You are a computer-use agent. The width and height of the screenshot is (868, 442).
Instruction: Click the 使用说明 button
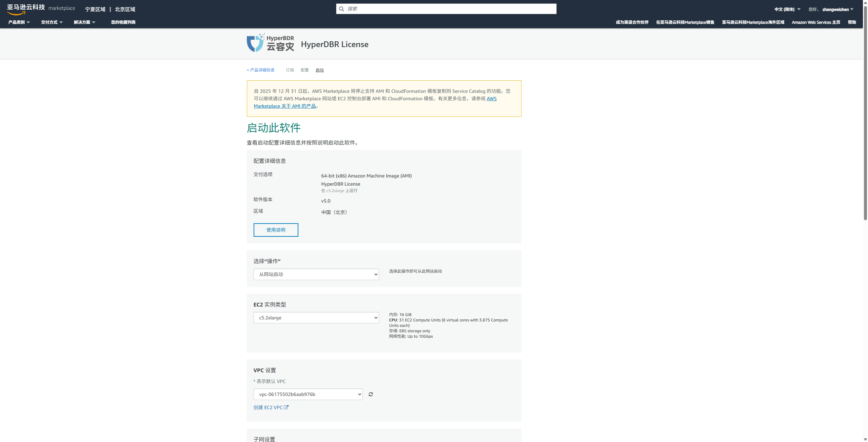click(276, 230)
